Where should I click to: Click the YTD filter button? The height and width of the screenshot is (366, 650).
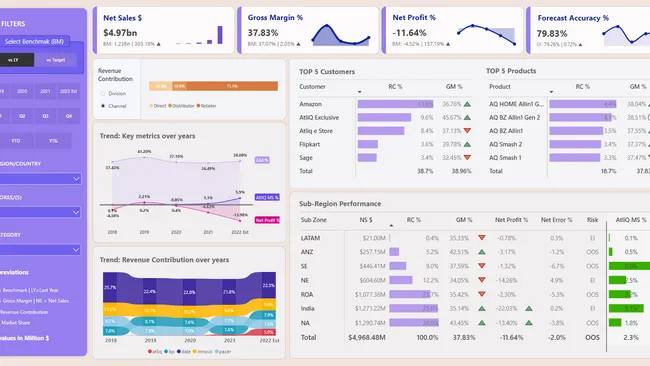[x=16, y=141]
